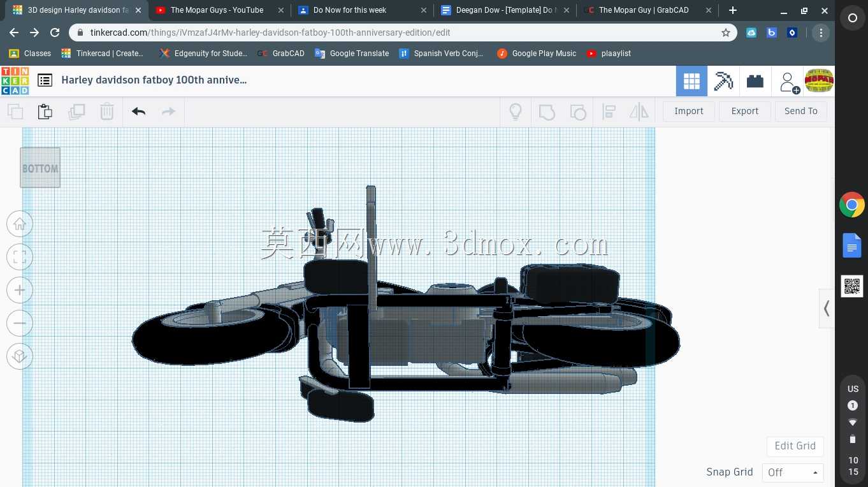Open the Snap Grid dropdown
Viewport: 868px width, 487px height.
793,472
